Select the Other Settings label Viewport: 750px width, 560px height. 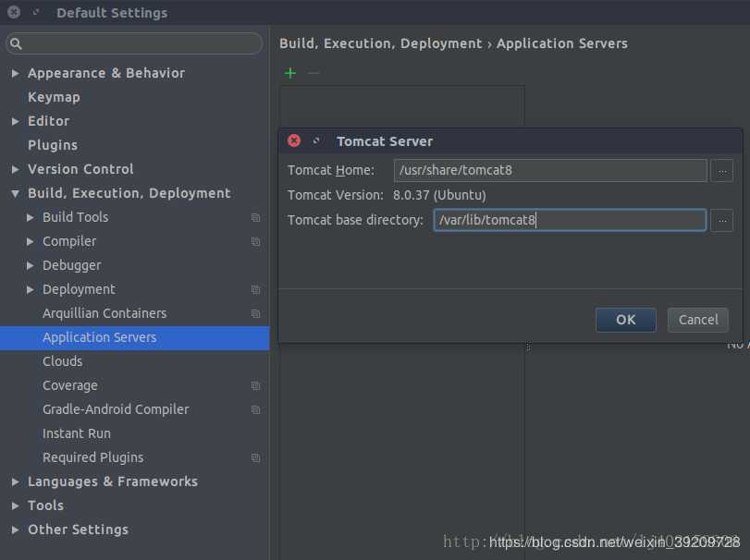click(79, 530)
